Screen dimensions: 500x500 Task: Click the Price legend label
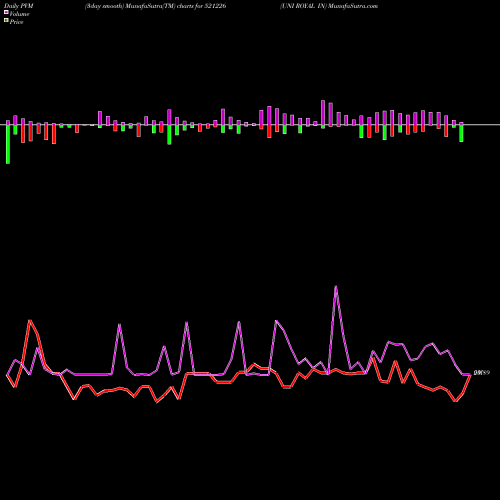coord(16,22)
